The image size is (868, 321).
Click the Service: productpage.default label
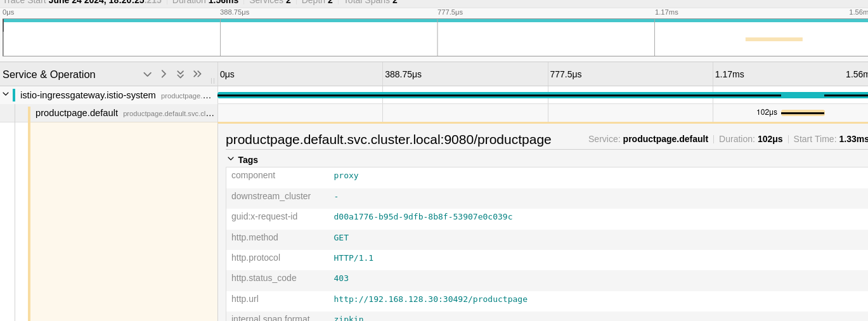pos(648,139)
